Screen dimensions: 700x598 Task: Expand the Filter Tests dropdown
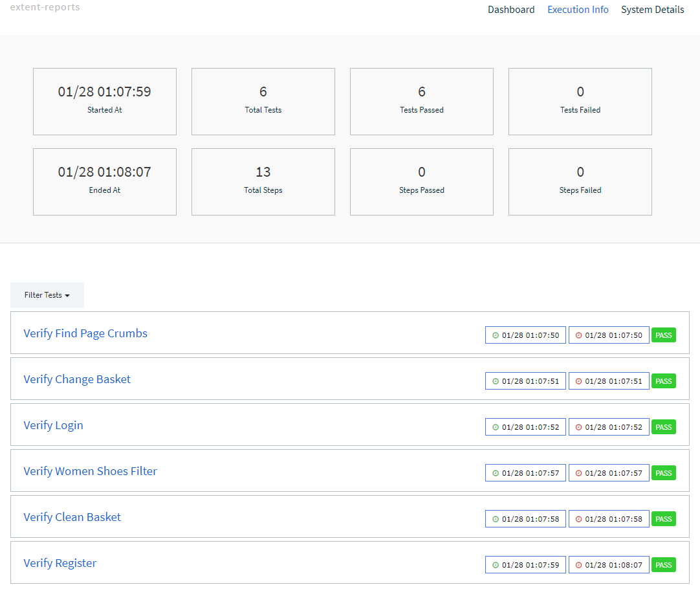coord(47,294)
